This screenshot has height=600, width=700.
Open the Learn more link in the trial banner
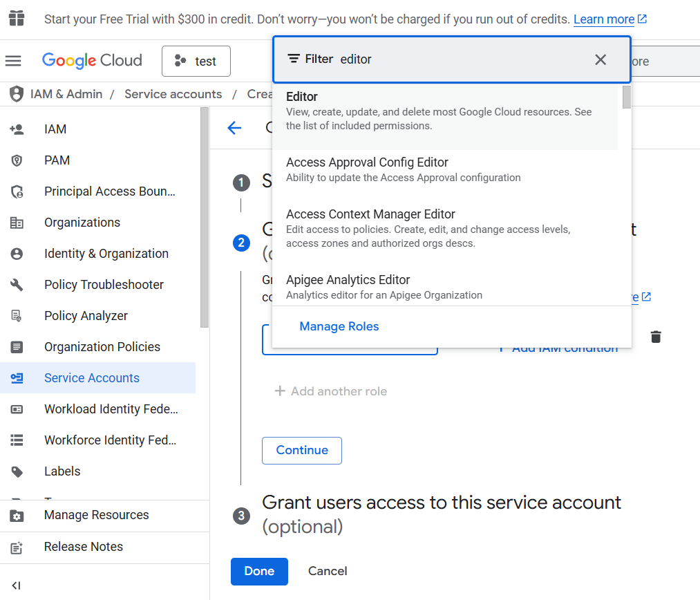click(x=609, y=19)
